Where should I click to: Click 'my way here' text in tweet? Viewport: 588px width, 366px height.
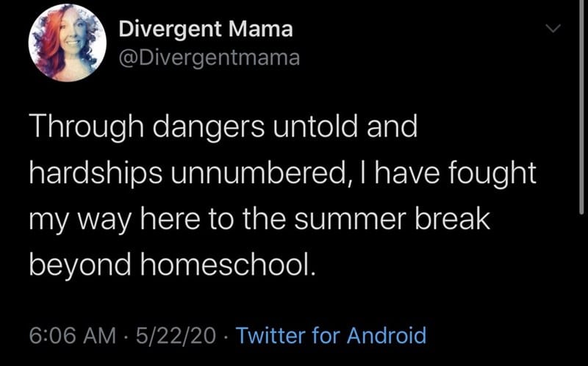[x=115, y=221]
